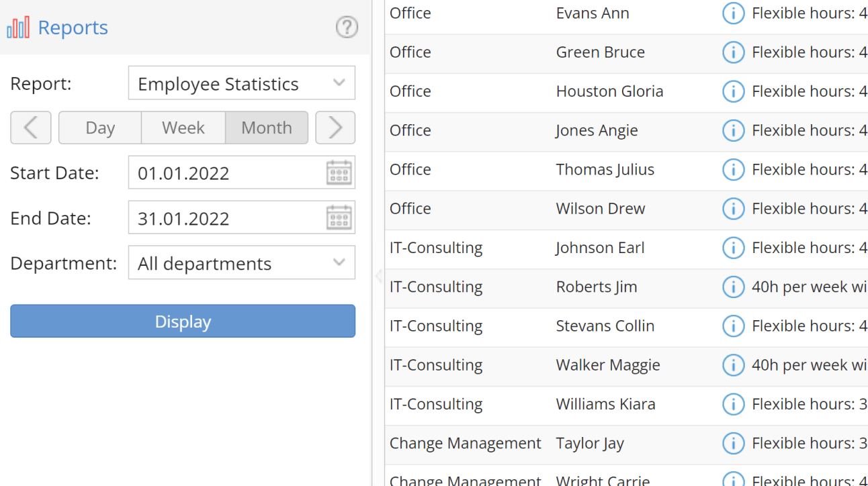View details icon for Walker Maggie

pyautogui.click(x=733, y=364)
